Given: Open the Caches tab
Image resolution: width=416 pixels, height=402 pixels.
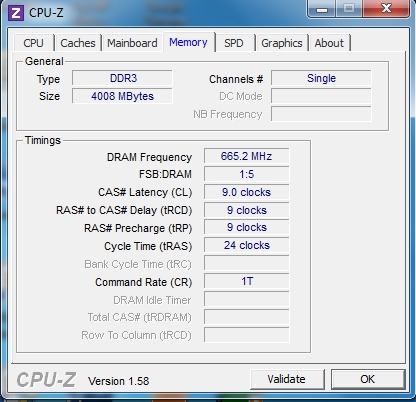Looking at the screenshot, I should tap(78, 43).
